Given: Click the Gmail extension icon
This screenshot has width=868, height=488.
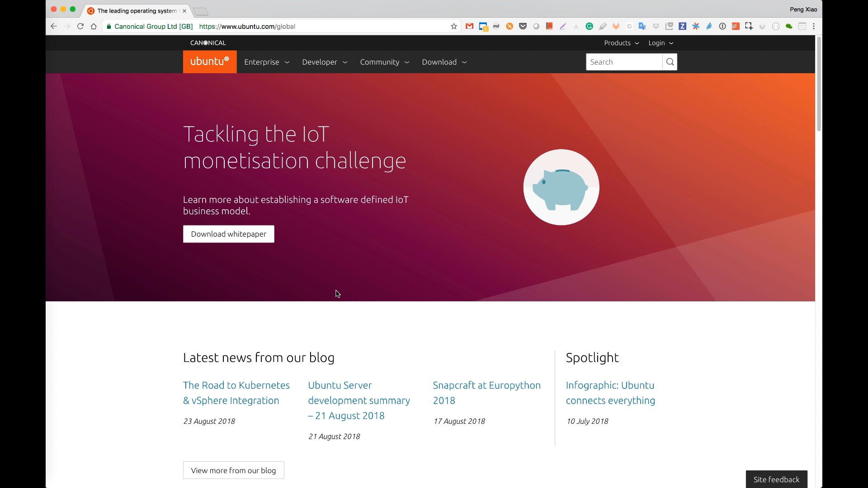Looking at the screenshot, I should (x=470, y=26).
